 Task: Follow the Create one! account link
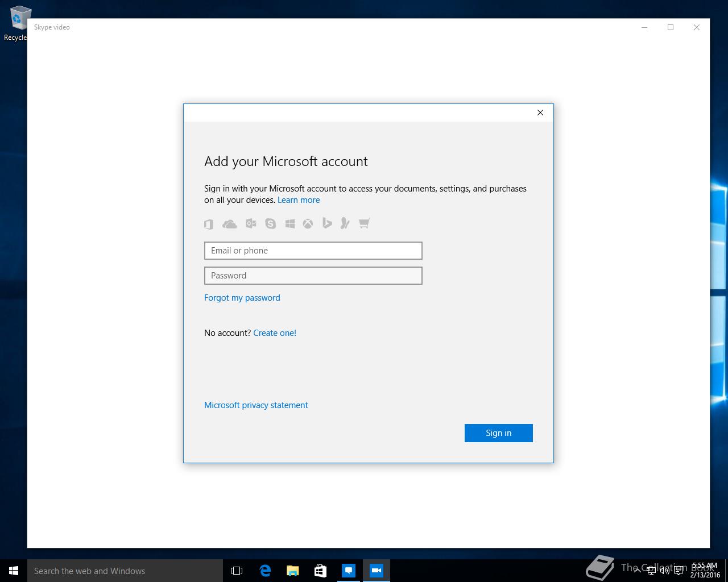[x=275, y=333]
